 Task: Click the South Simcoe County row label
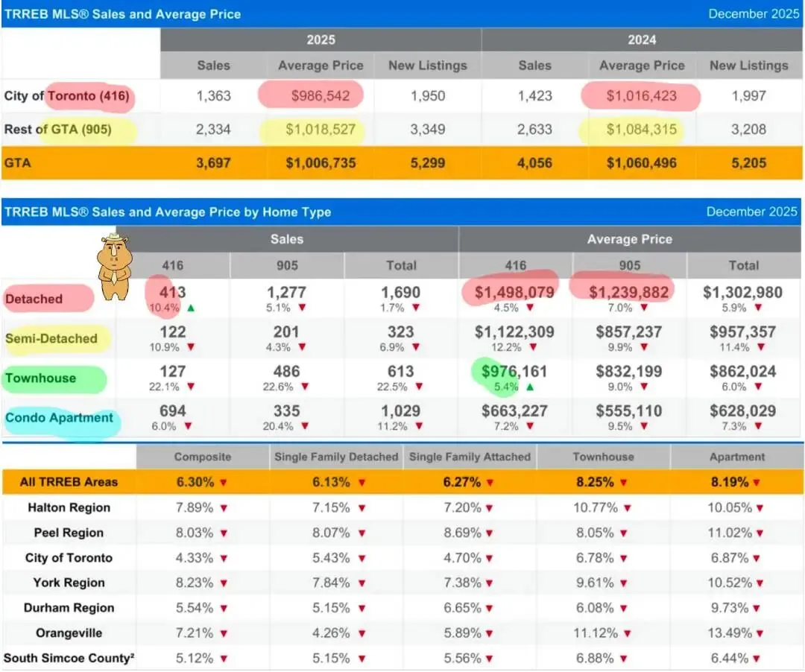click(69, 658)
